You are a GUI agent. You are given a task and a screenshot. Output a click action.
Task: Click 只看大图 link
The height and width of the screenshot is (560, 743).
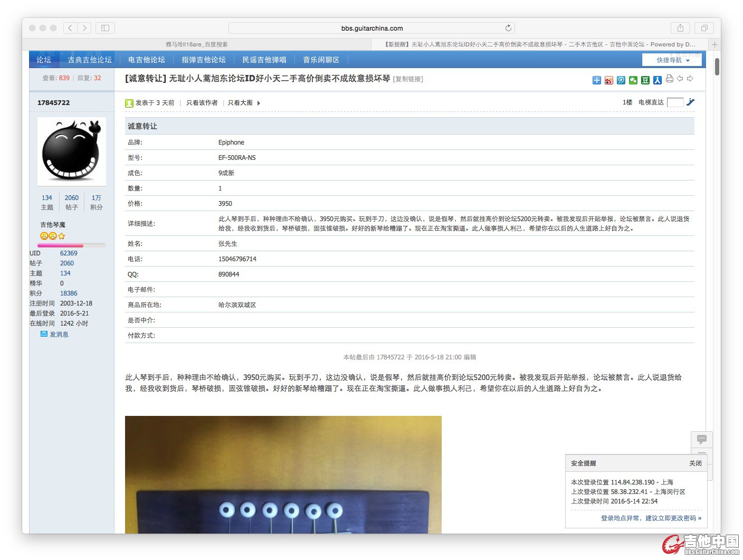(240, 103)
